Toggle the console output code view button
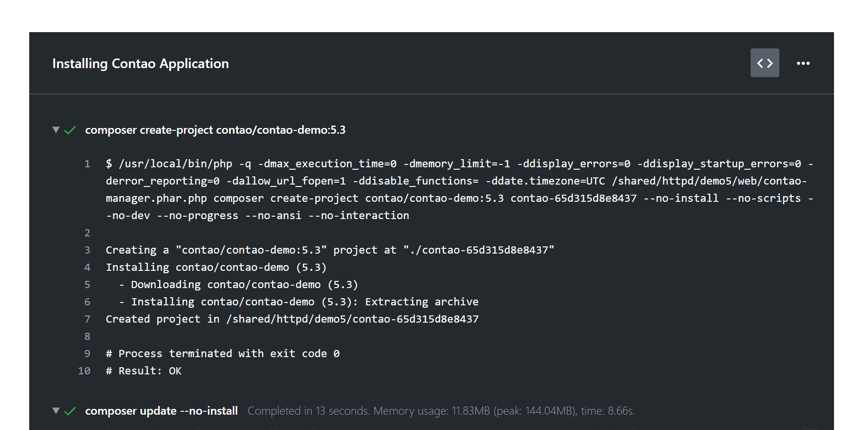Viewport: 868px width, 430px height. 765,63
